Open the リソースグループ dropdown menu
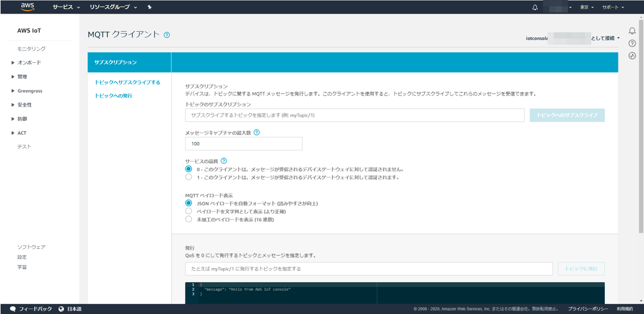This screenshot has width=644, height=314. tap(113, 7)
